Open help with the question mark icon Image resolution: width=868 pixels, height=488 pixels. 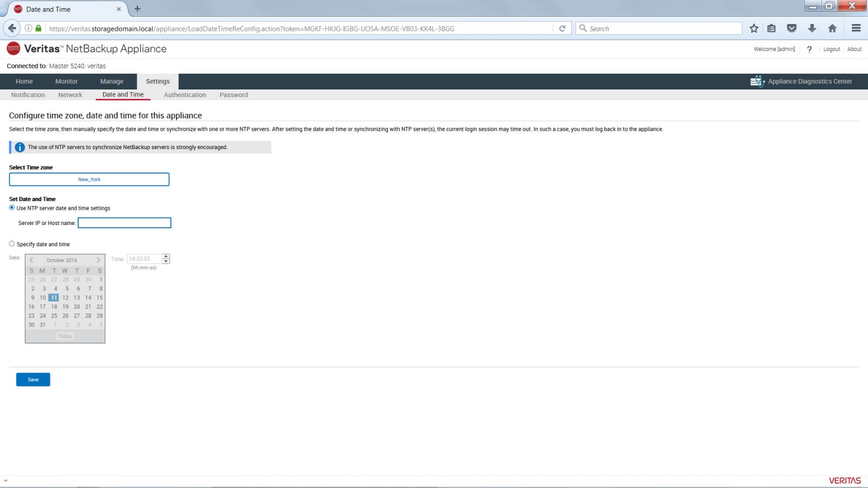point(809,49)
